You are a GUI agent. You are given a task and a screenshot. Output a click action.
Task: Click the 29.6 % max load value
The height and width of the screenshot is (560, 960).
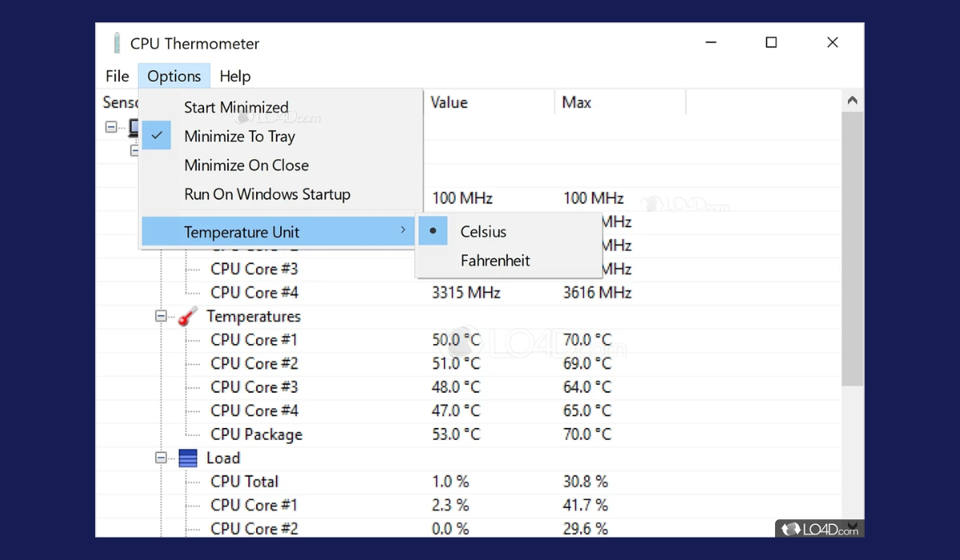point(586,529)
